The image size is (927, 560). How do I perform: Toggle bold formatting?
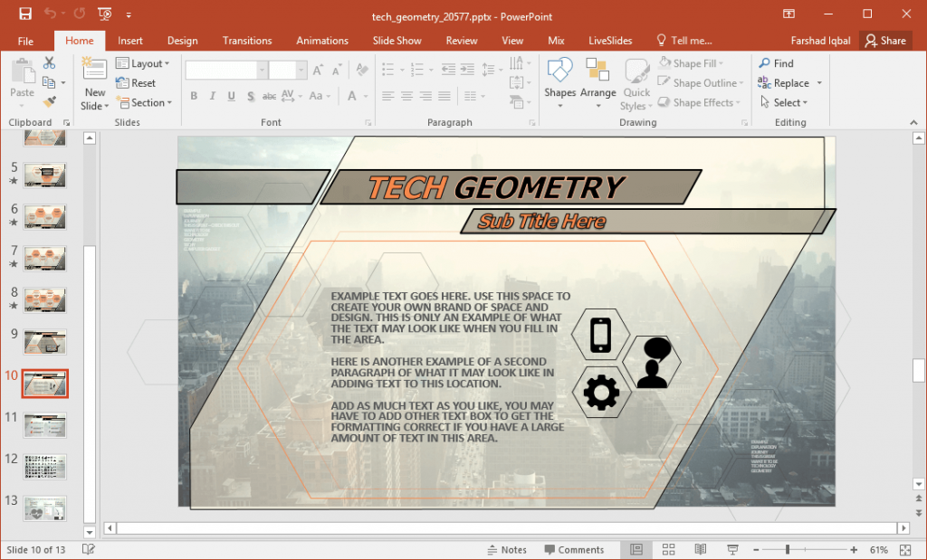[194, 95]
